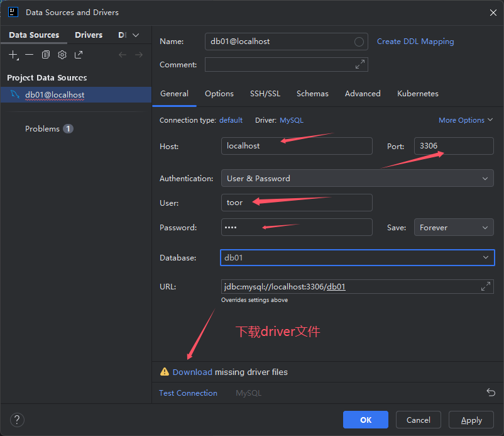Close the Data Sources and Drivers dialog
Image resolution: width=504 pixels, height=436 pixels.
pyautogui.click(x=493, y=13)
